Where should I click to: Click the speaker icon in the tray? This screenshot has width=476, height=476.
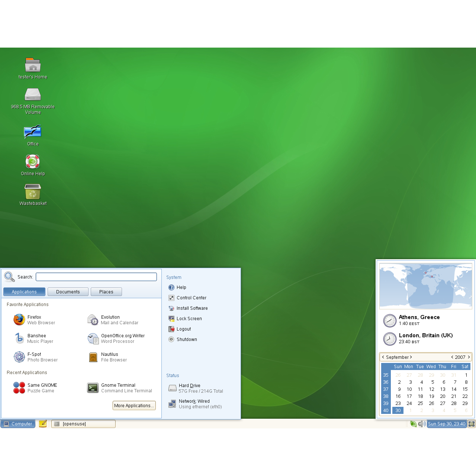(x=421, y=424)
